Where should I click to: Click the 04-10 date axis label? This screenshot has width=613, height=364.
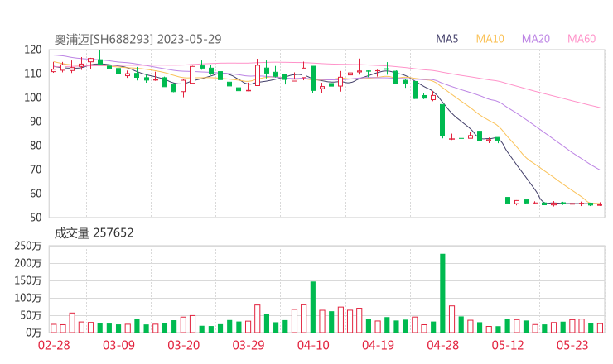313,345
